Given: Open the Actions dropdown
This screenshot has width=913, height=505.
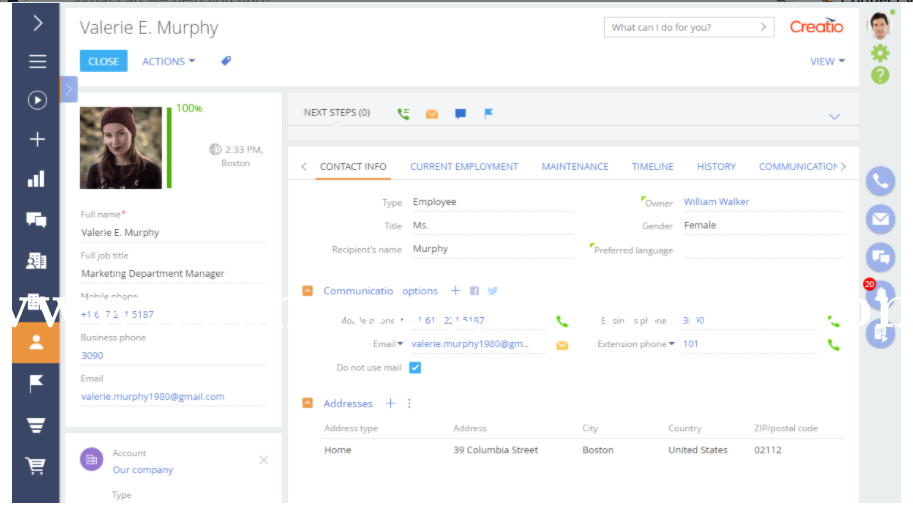Looking at the screenshot, I should [x=168, y=61].
